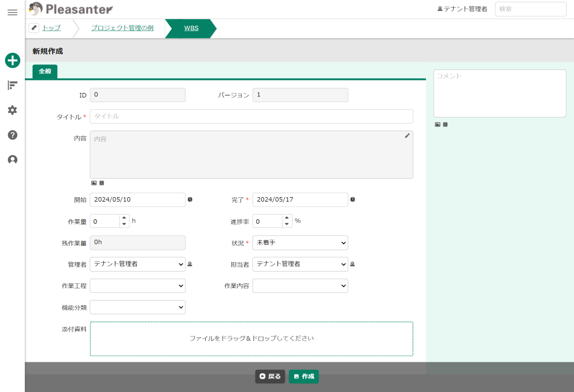This screenshot has height=392, width=574.
Task: Select the 全般 tab
Action: 45,71
